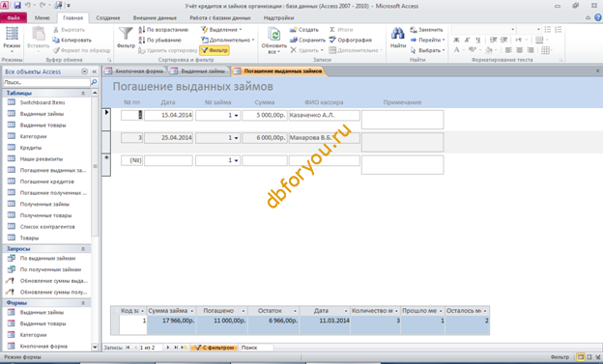Switch to Выданные займы document tab
Screen dimensions: 603x364
(198, 71)
